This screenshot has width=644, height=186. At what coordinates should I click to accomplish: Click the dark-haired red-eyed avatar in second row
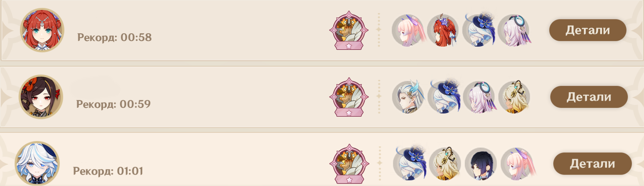(x=41, y=97)
